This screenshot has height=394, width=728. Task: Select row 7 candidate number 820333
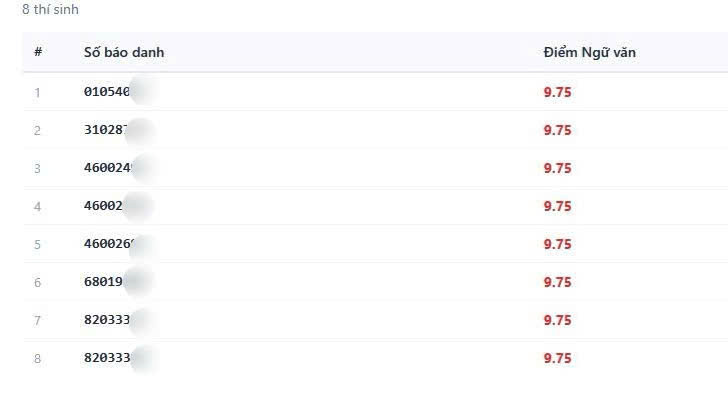(x=107, y=320)
